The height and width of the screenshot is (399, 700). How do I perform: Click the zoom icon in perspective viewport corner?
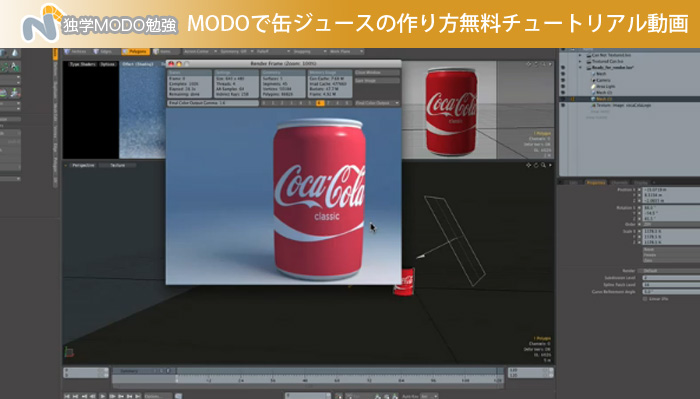pyautogui.click(x=543, y=165)
